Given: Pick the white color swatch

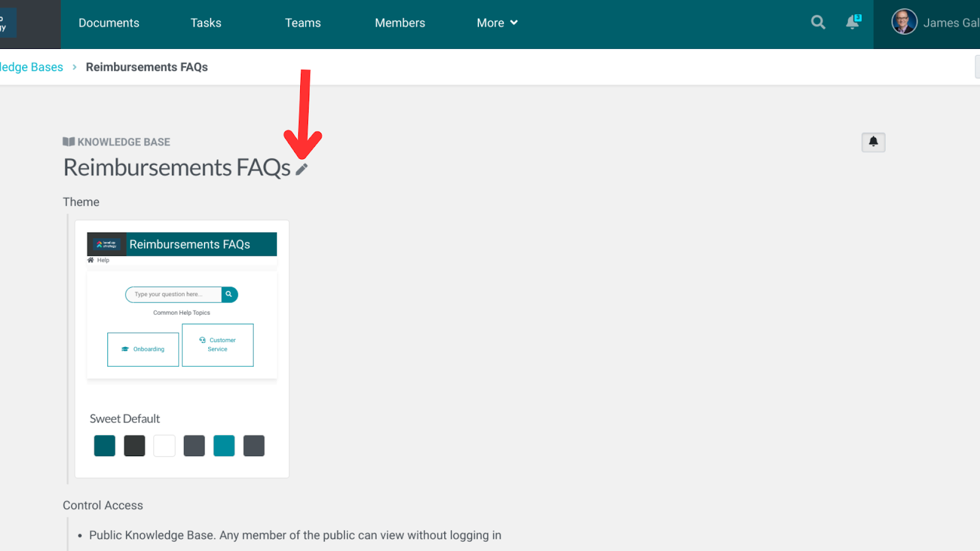Looking at the screenshot, I should [x=164, y=446].
